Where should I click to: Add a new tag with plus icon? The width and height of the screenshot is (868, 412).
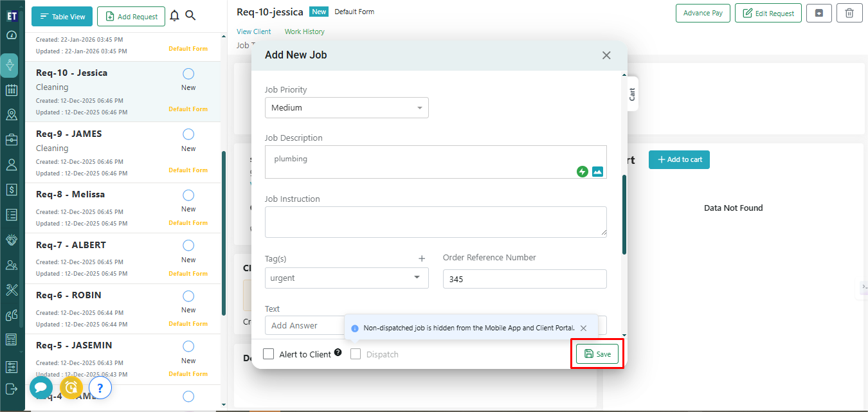[x=422, y=258]
